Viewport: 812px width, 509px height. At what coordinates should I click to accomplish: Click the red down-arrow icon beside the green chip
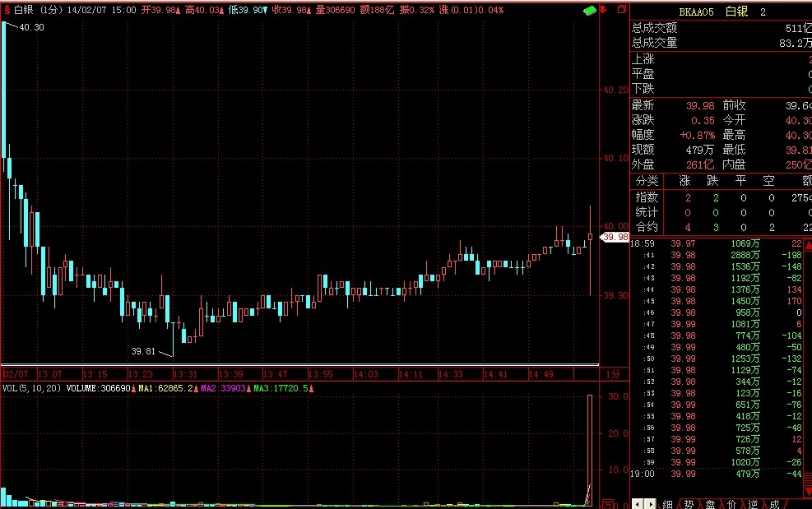coord(604,11)
